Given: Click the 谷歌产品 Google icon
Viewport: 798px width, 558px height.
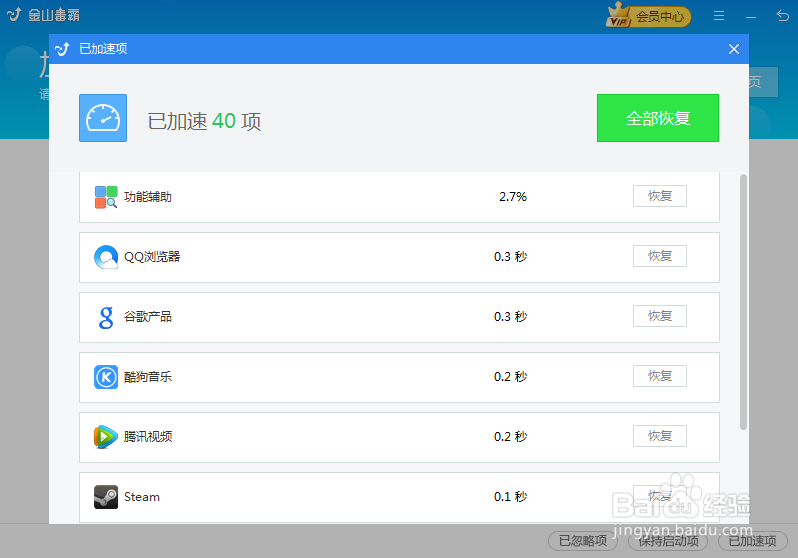Looking at the screenshot, I should [x=106, y=317].
